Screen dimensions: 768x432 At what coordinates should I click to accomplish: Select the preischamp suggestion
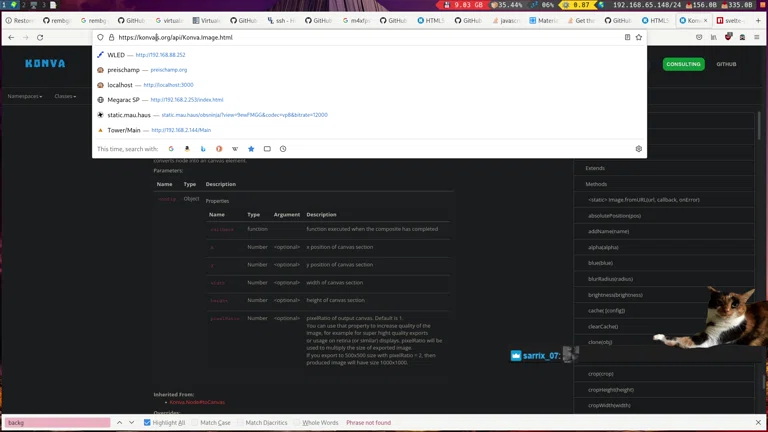click(369, 70)
